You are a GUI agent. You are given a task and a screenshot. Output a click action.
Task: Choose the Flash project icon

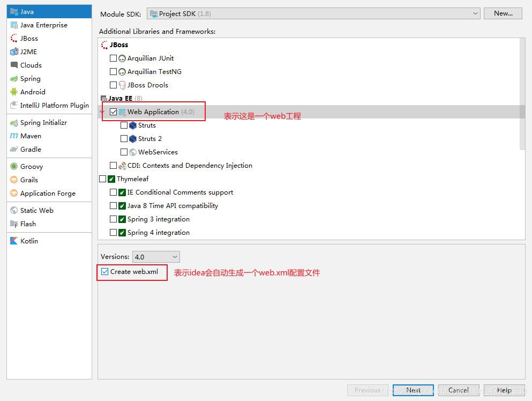pyautogui.click(x=14, y=224)
